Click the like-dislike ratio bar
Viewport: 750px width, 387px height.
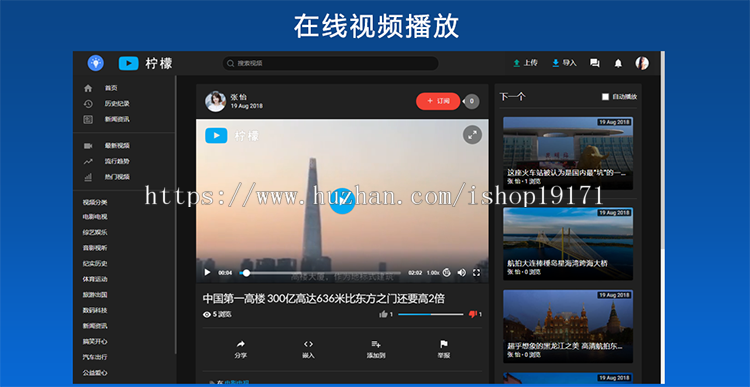[x=430, y=314]
